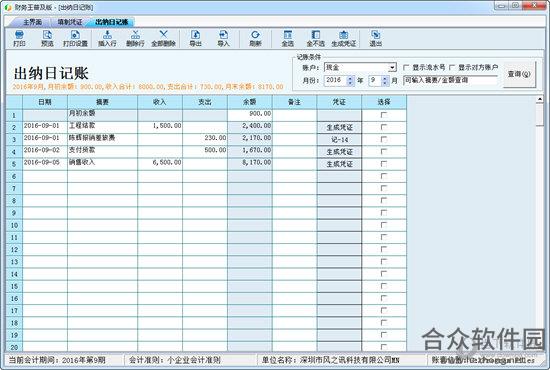The height and width of the screenshot is (370, 550).
Task: Click the 删除行 delete row icon
Action: tap(135, 39)
